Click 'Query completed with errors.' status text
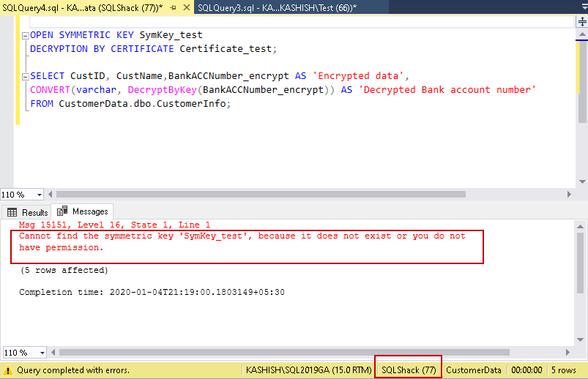Image resolution: width=588 pixels, height=379 pixels. click(73, 370)
